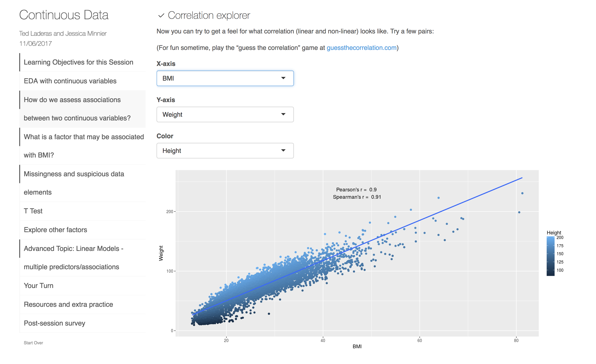Navigate to Missingness and suspicious data elements
The image size is (596, 364).
coord(82,183)
